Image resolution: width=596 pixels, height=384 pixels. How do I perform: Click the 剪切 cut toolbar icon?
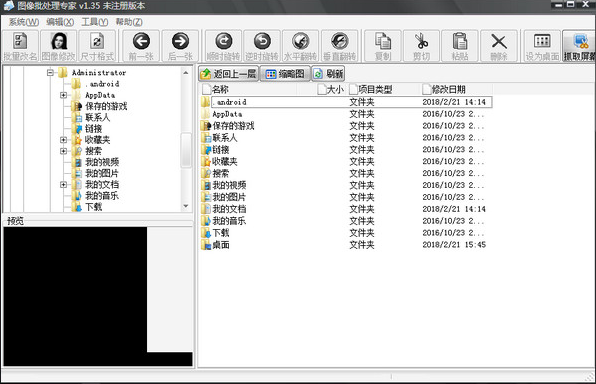[422, 46]
